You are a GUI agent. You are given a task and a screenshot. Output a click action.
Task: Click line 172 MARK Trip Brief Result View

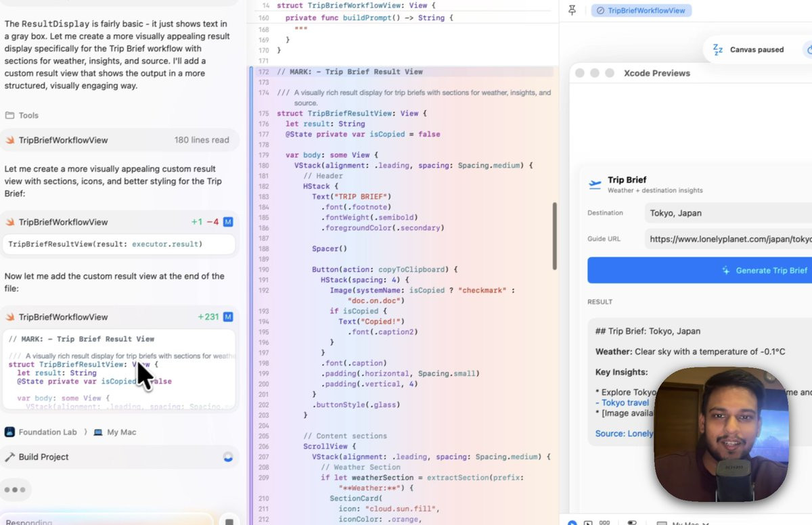[x=350, y=72]
